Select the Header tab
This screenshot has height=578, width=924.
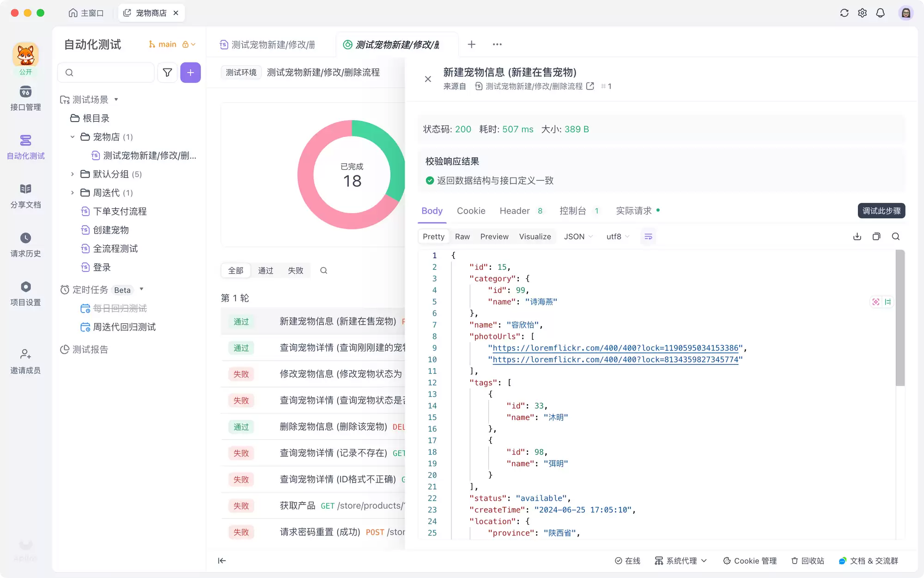[521, 211]
